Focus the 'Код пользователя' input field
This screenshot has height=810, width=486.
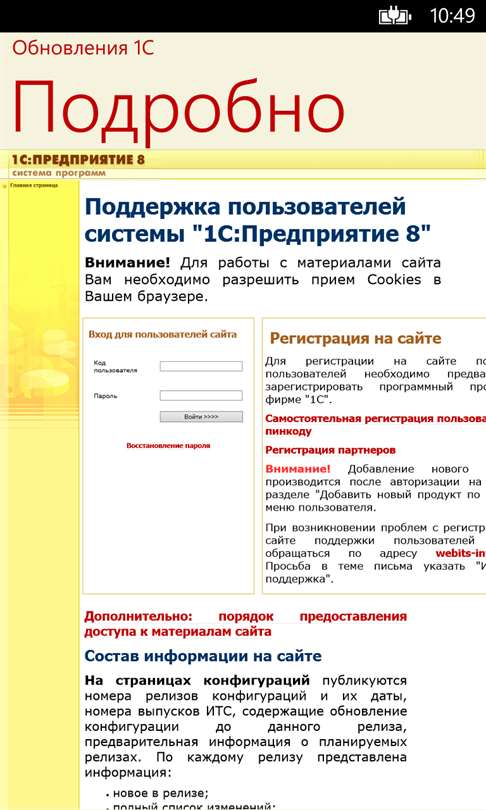click(201, 366)
